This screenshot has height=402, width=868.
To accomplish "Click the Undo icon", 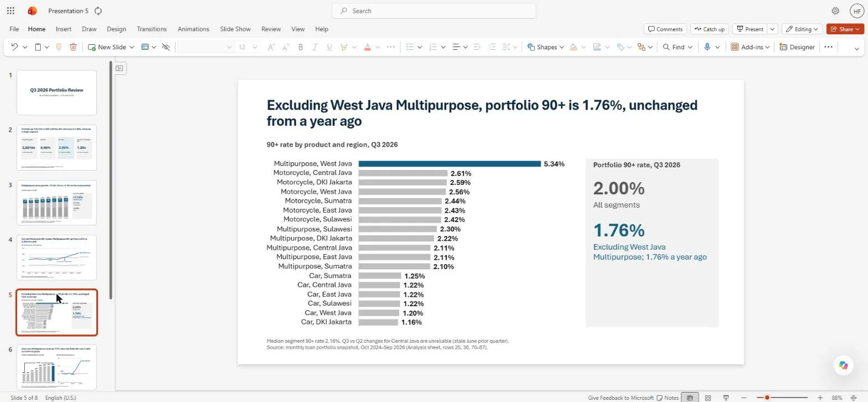I will (x=14, y=47).
